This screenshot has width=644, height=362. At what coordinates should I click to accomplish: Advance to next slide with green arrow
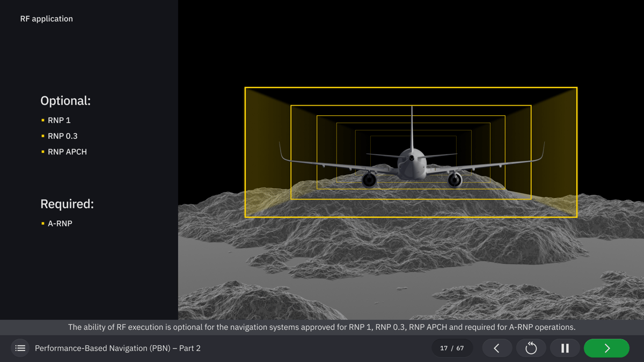(606, 348)
